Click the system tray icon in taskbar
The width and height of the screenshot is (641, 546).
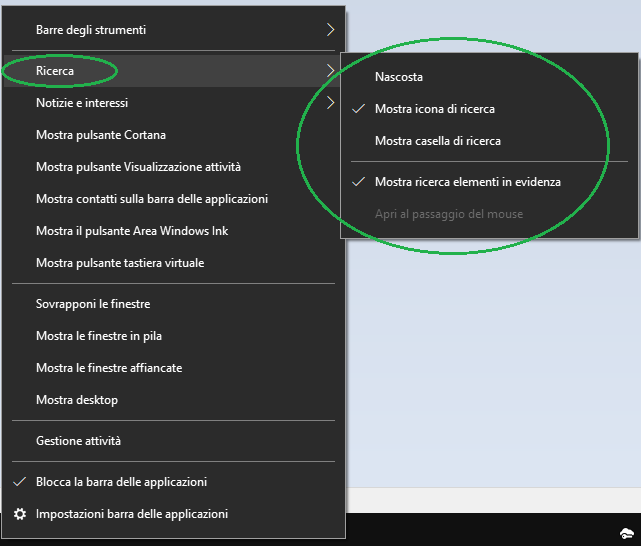[x=626, y=533]
